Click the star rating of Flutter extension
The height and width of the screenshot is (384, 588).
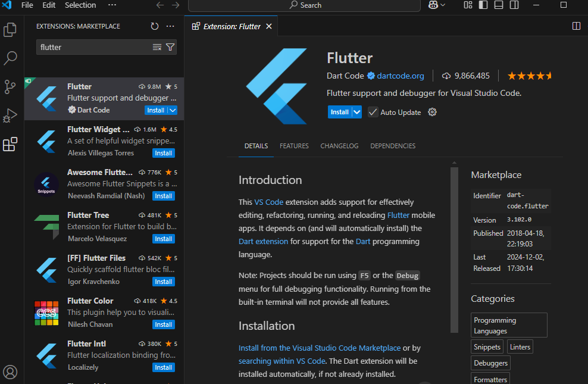coord(530,76)
